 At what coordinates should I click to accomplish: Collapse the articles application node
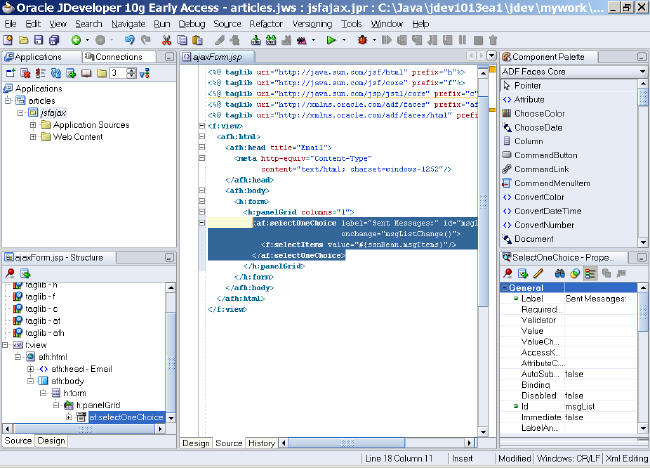[x=7, y=101]
